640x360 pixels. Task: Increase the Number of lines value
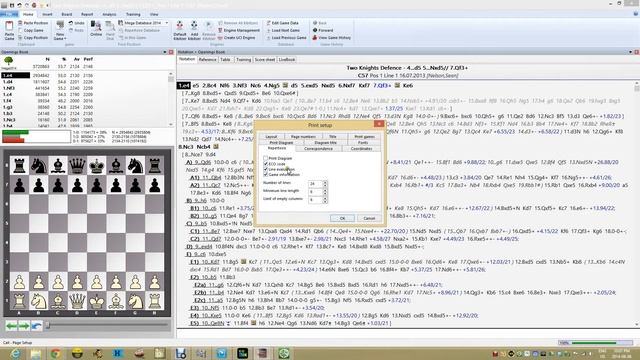tap(325, 182)
